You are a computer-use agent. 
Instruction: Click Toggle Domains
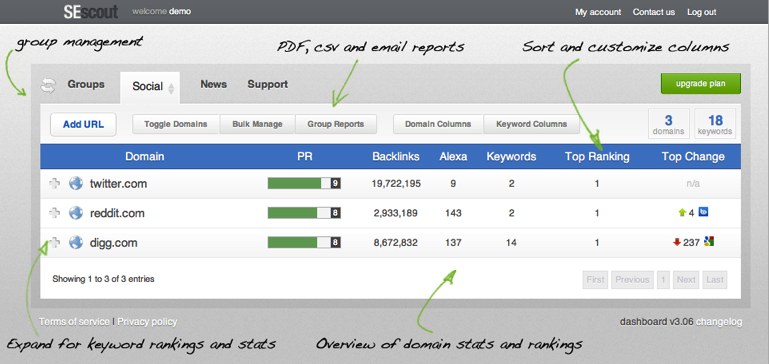coord(176,124)
